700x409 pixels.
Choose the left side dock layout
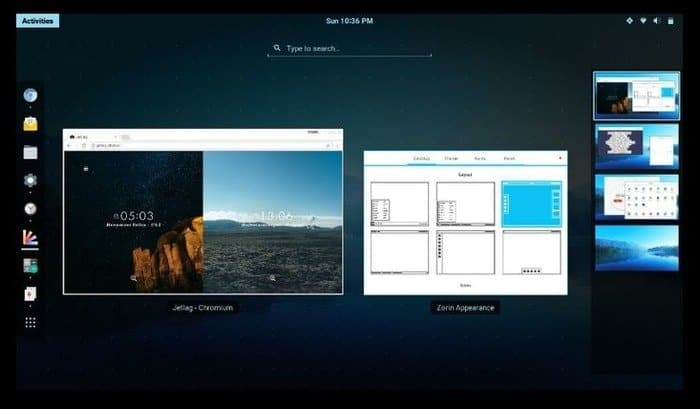(465, 252)
